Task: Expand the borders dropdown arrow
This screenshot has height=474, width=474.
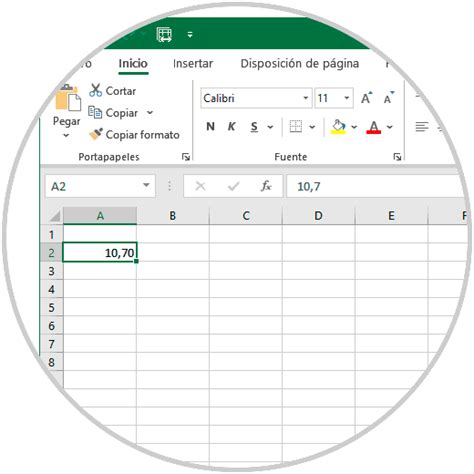Action: tap(312, 127)
